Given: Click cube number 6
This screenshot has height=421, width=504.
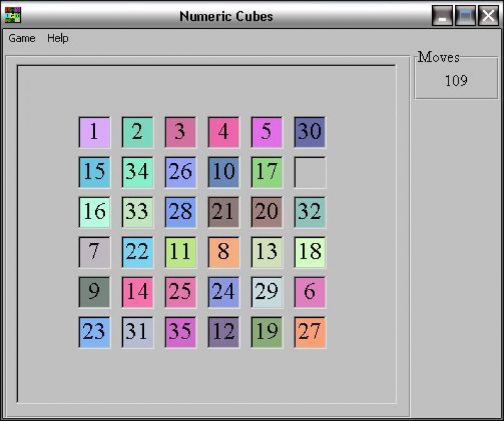Looking at the screenshot, I should click(x=310, y=293).
